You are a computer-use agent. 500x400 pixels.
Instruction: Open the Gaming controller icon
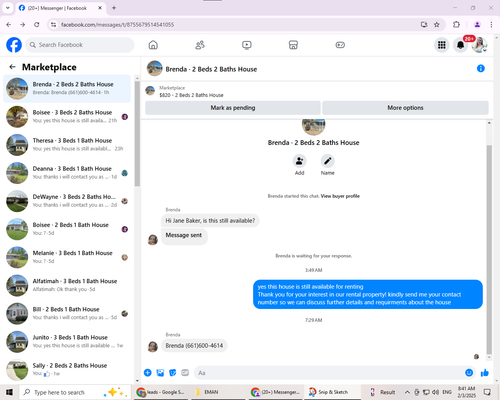pyautogui.click(x=340, y=45)
